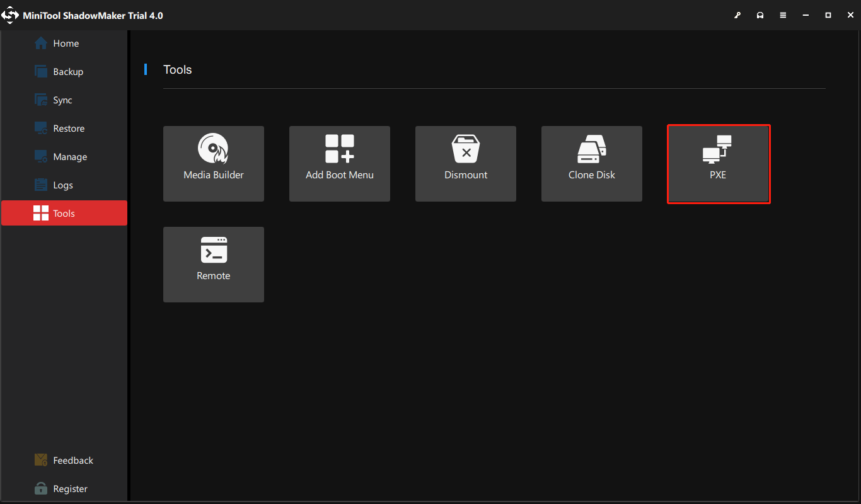Click the Sync sidebar icon
This screenshot has width=861, height=504.
click(x=41, y=100)
